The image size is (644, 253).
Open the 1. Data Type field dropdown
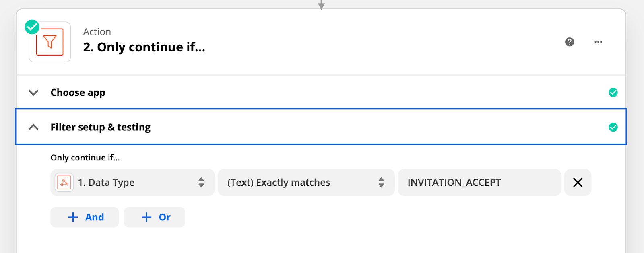click(x=132, y=183)
